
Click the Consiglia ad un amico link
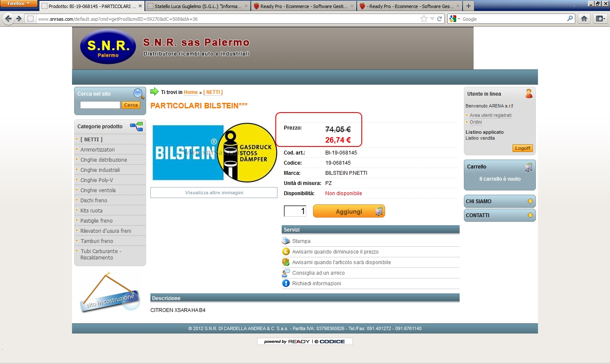tap(319, 273)
